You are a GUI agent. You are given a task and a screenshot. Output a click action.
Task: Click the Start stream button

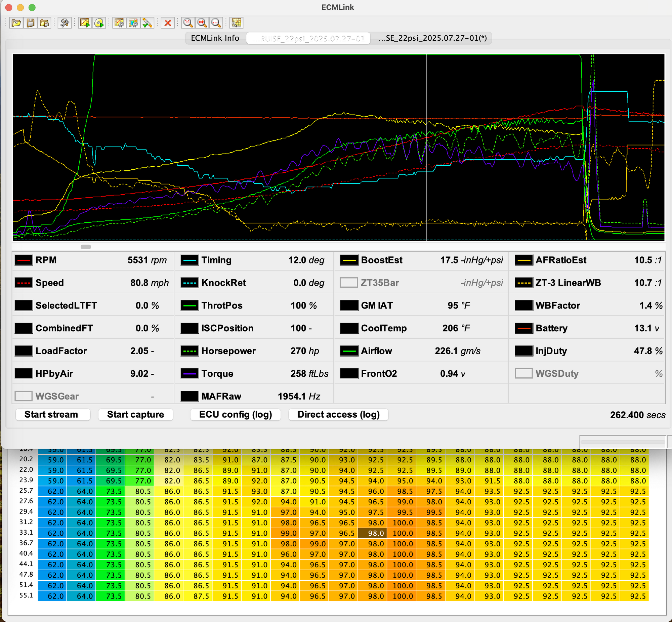[x=53, y=414]
